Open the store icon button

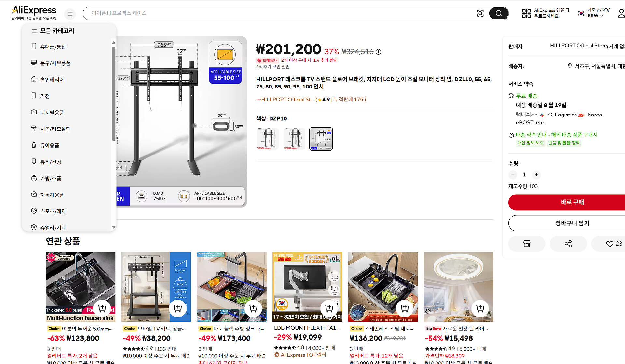pyautogui.click(x=527, y=244)
